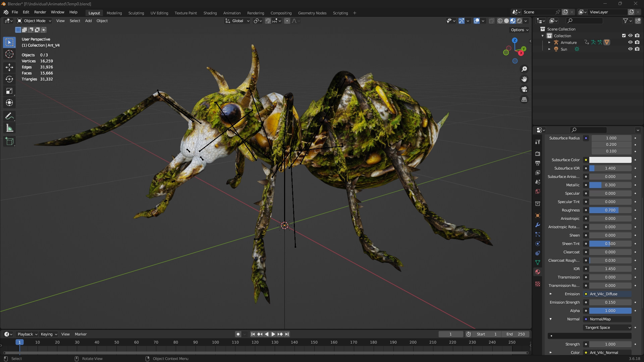Open the Object Mode dropdown
This screenshot has height=362, width=644.
point(34,21)
